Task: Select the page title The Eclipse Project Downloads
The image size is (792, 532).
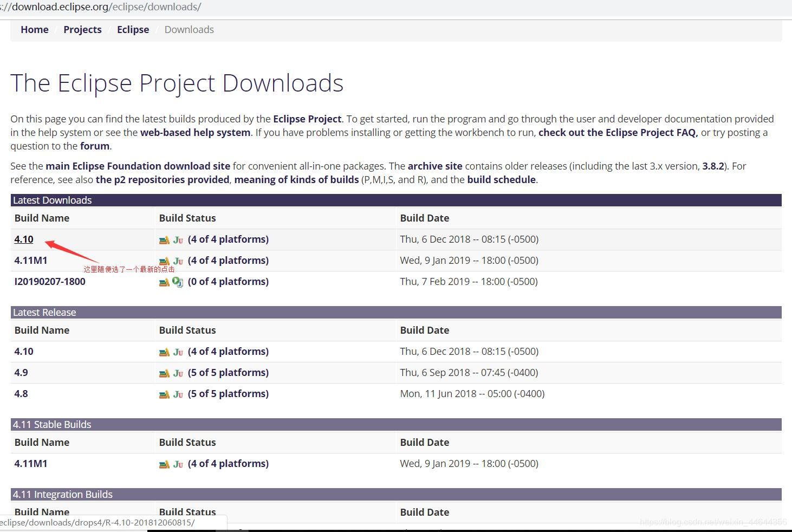Action: click(177, 83)
